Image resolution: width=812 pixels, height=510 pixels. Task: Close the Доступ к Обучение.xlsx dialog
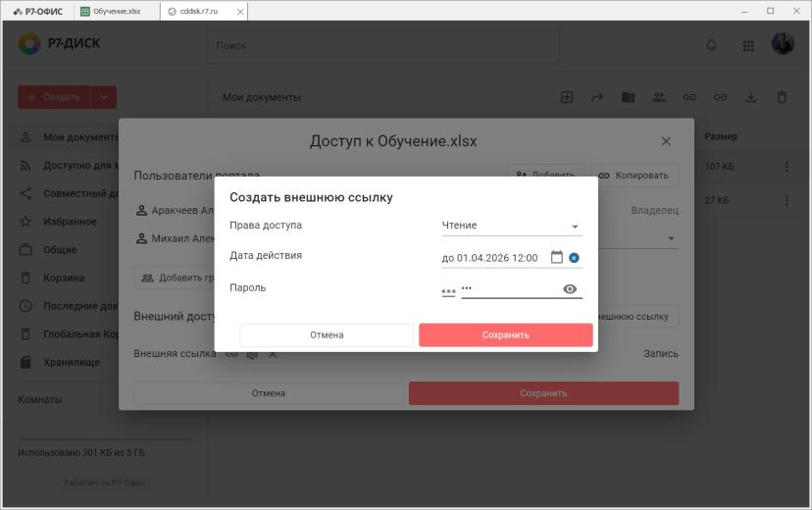[666, 141]
